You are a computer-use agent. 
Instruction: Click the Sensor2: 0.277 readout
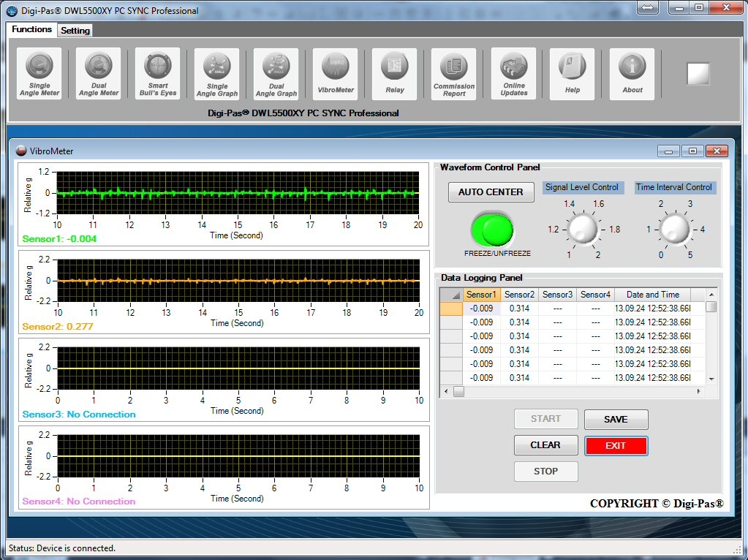click(57, 327)
